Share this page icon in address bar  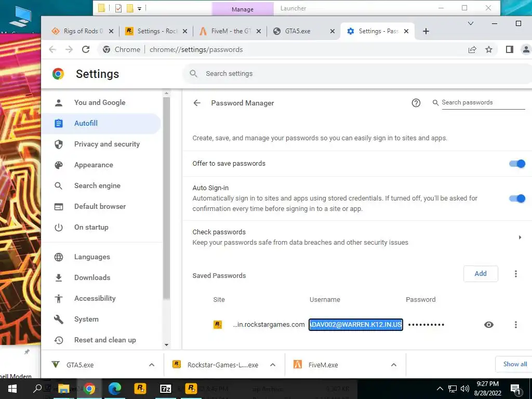(472, 49)
